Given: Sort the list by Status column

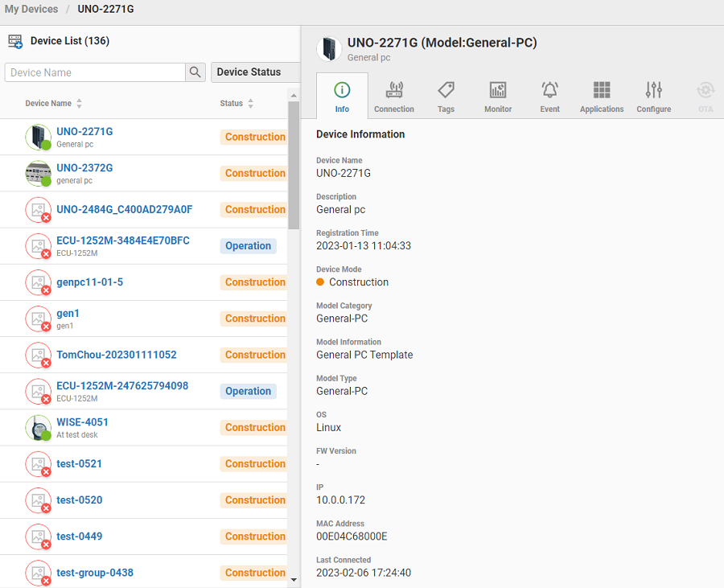Looking at the screenshot, I should pos(237,104).
